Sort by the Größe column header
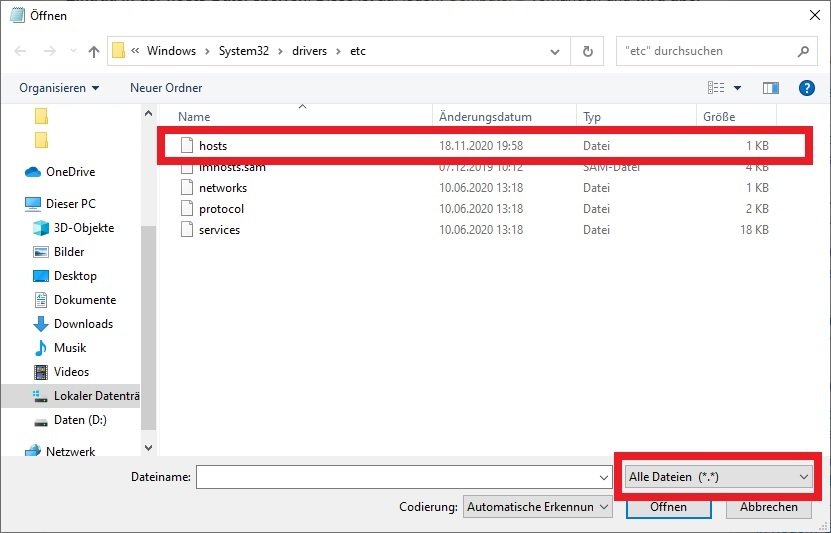The width and height of the screenshot is (831, 533). click(x=719, y=117)
